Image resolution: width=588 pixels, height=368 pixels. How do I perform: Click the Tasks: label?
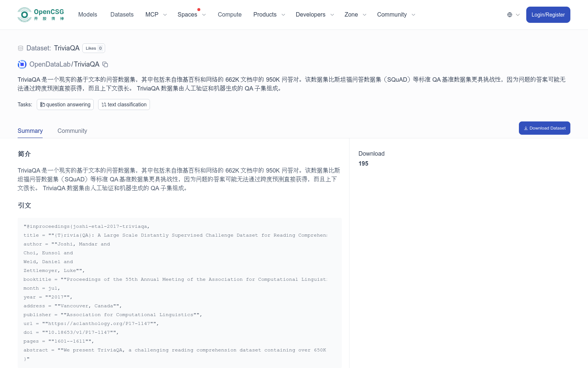[25, 105]
